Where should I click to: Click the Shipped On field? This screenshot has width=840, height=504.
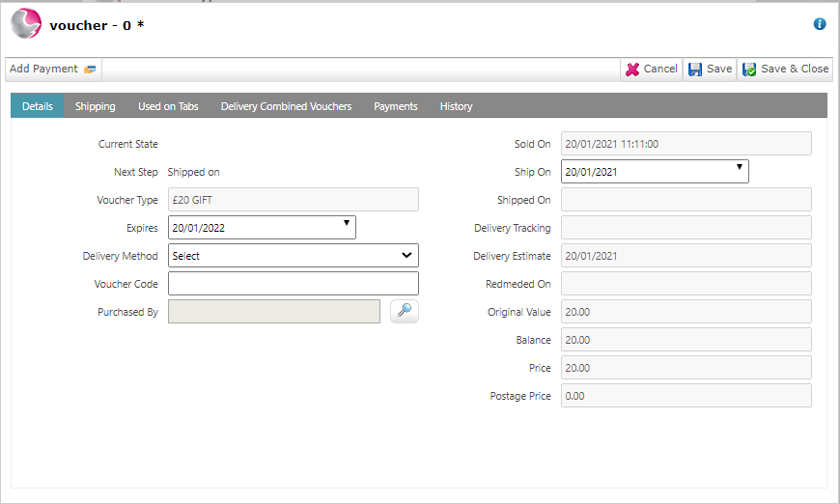tap(686, 200)
